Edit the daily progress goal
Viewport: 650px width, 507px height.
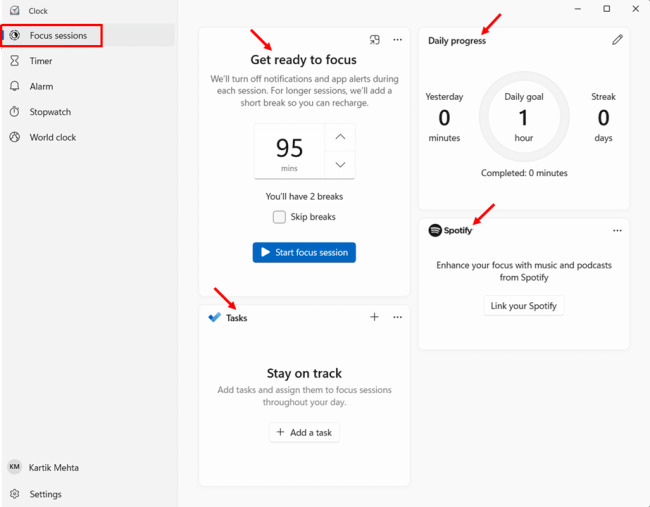click(x=617, y=40)
